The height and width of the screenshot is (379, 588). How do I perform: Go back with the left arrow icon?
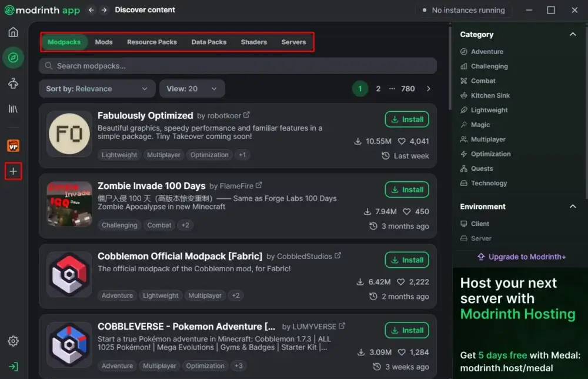[91, 10]
